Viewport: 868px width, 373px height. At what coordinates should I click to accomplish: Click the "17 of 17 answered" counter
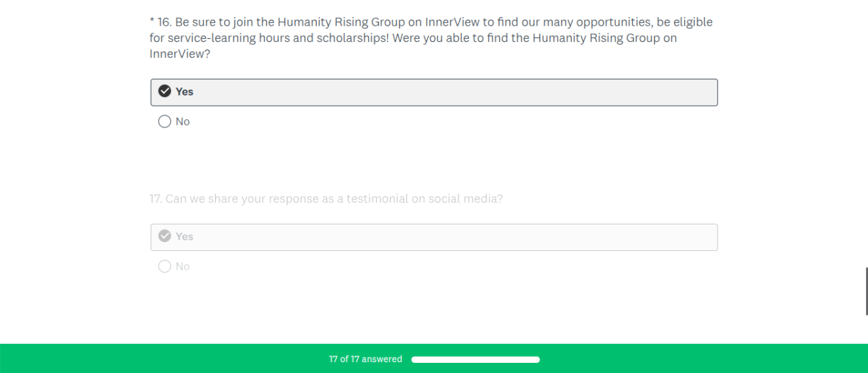366,359
